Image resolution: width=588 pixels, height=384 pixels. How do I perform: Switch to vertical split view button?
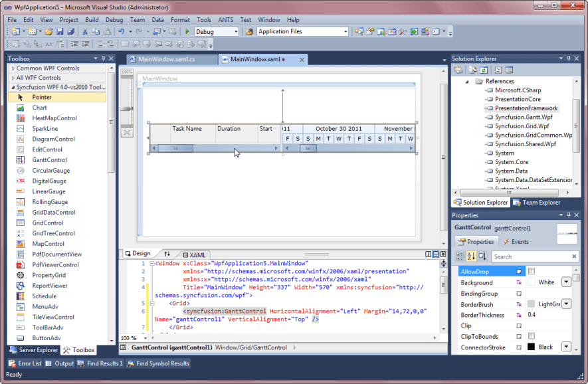[x=429, y=254]
